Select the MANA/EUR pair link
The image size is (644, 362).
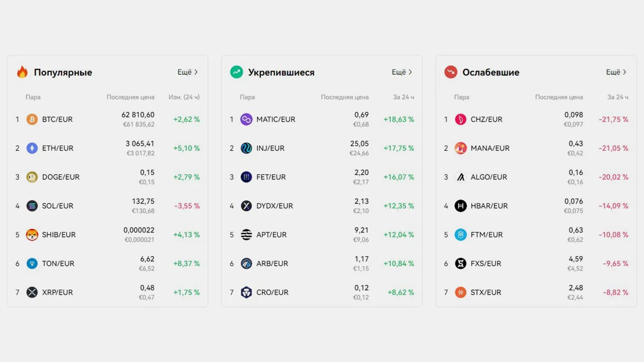(x=490, y=148)
